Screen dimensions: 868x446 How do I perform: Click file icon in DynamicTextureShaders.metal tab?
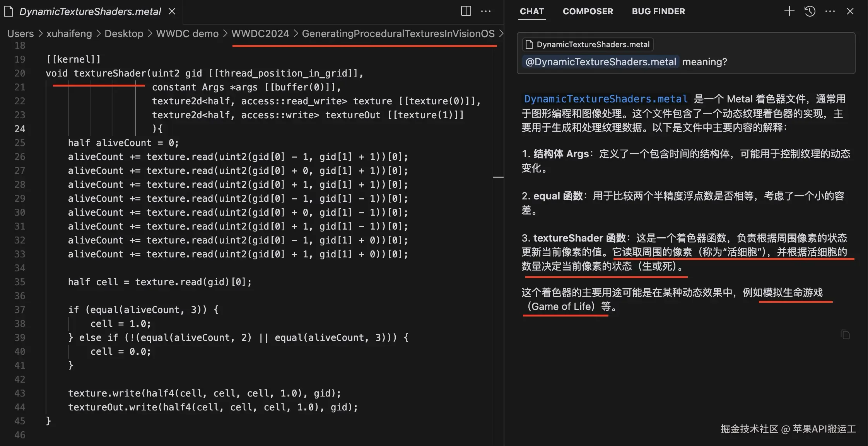9,12
